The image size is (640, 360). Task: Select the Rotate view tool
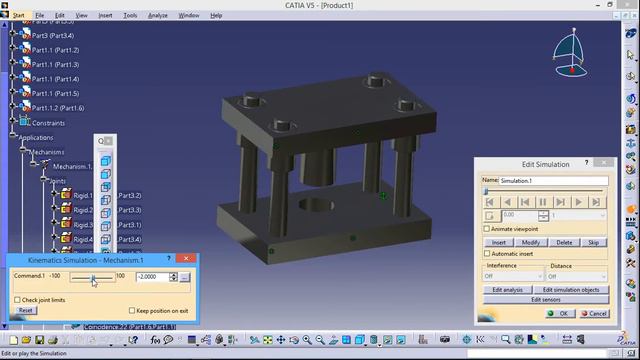tap(294, 340)
